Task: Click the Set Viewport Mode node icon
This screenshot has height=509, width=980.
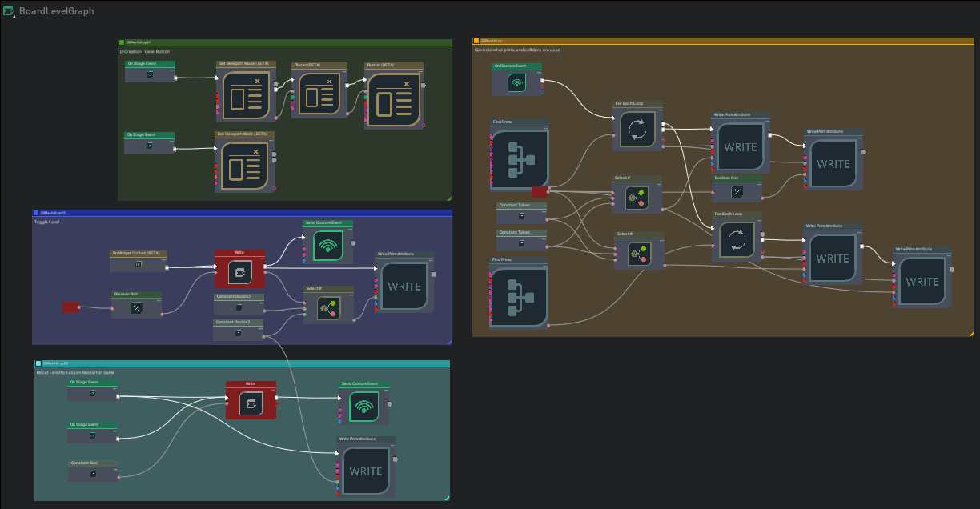Action: click(246, 96)
